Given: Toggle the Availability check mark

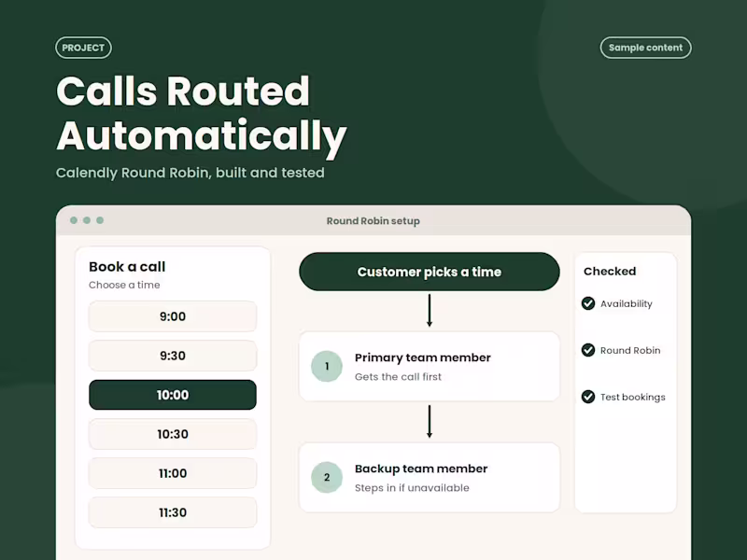Looking at the screenshot, I should [x=588, y=303].
